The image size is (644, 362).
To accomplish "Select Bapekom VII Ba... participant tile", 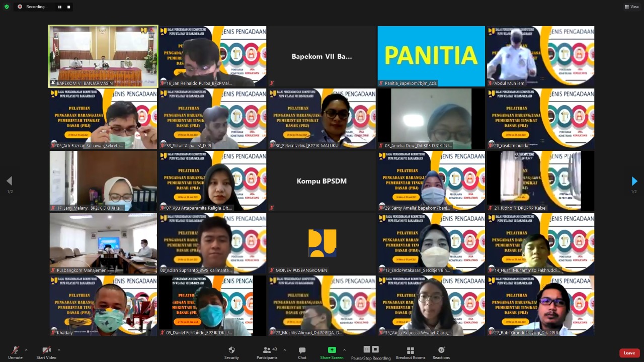I will pyautogui.click(x=321, y=56).
